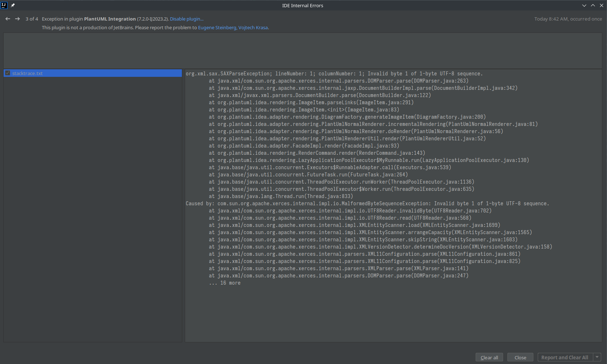Click the forward arrow to view next error
The height and width of the screenshot is (364, 607).
coord(17,19)
